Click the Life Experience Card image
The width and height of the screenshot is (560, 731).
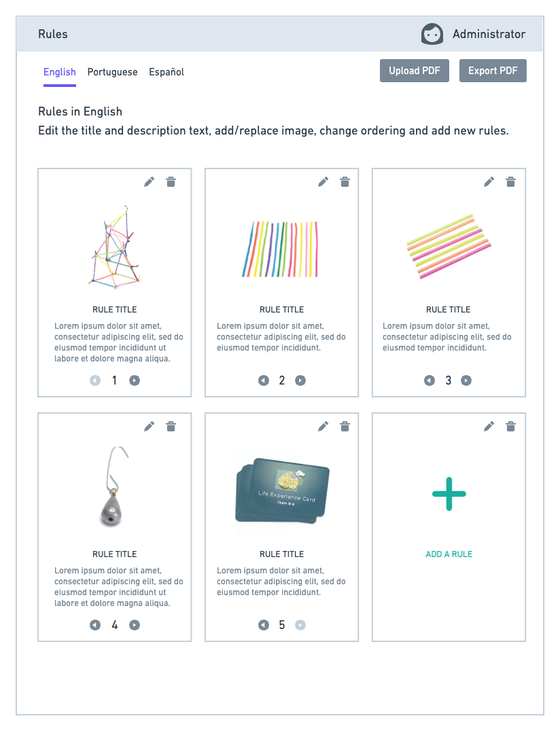281,491
